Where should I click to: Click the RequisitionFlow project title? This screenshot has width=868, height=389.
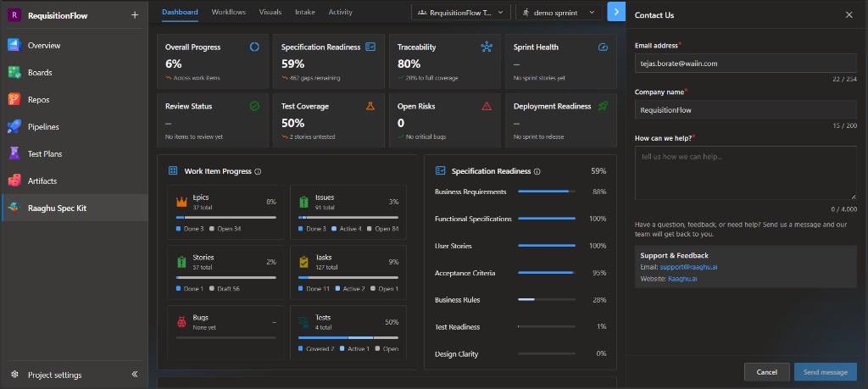point(58,15)
